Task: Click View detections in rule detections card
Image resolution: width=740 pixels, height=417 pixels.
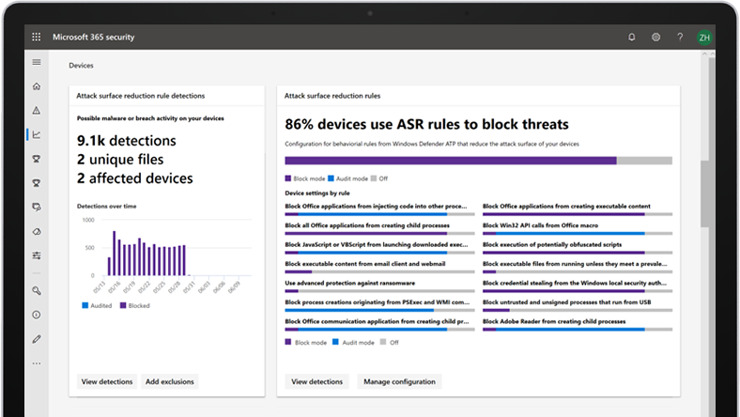Action: pos(107,382)
